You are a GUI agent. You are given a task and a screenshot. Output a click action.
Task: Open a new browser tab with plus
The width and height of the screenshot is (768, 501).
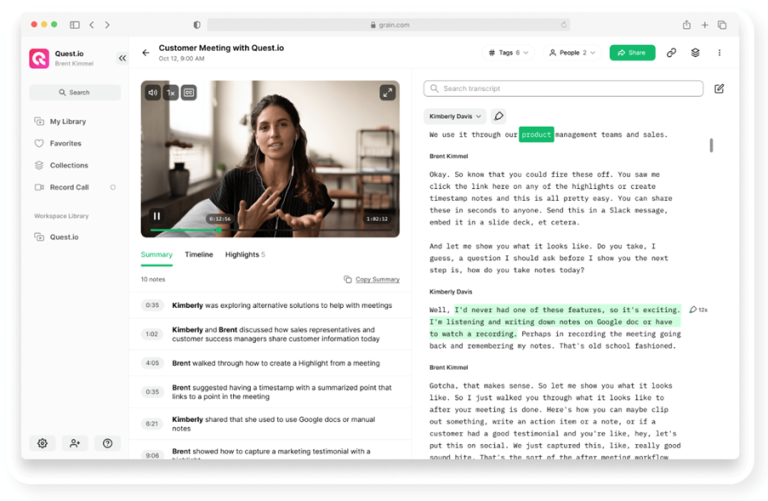tap(704, 24)
